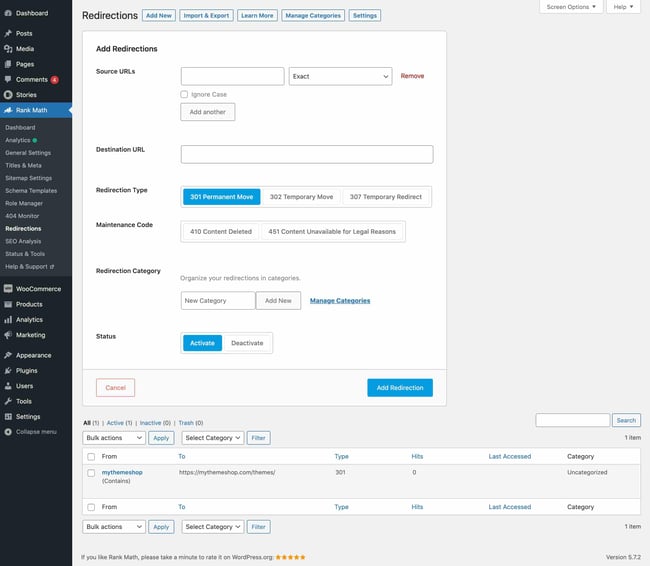Enable the Ignore Case checkbox
The width and height of the screenshot is (650, 566).
pos(184,94)
